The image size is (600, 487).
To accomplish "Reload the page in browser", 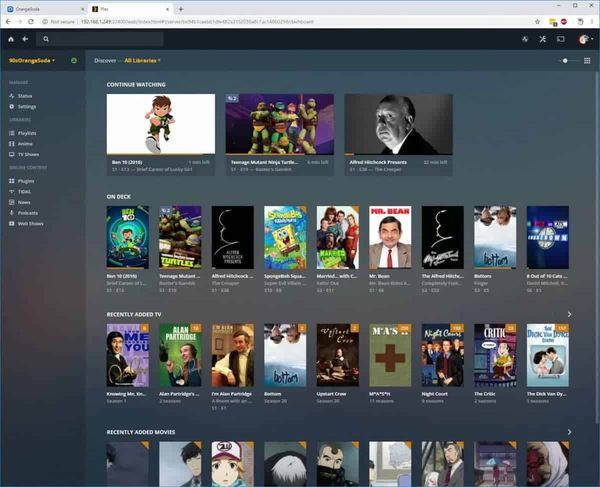I will pos(31,22).
